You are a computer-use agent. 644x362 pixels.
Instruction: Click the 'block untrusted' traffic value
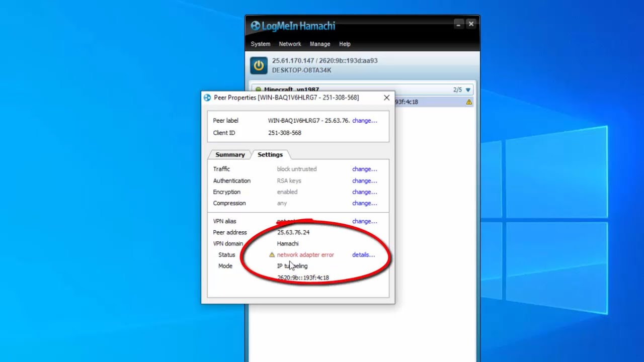[297, 169]
